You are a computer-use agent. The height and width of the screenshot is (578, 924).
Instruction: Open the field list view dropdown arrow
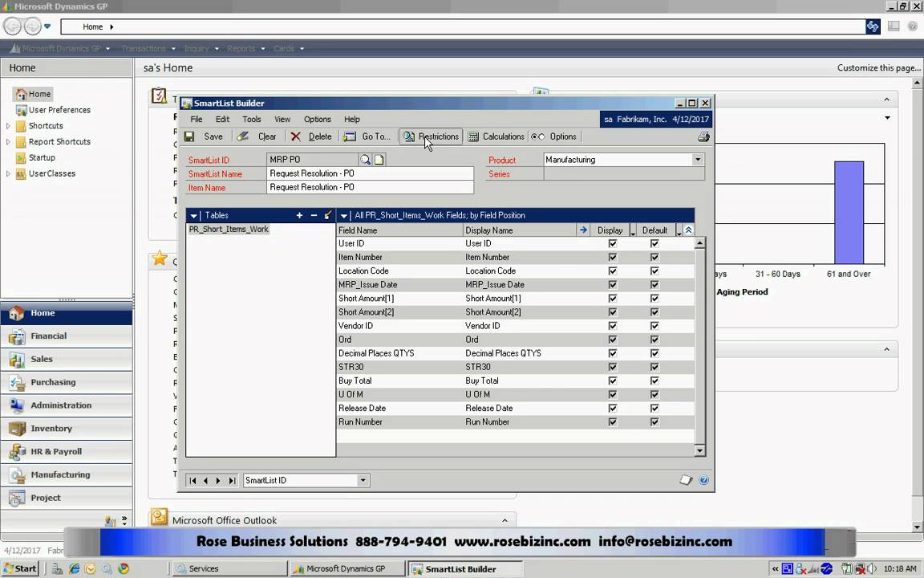344,216
